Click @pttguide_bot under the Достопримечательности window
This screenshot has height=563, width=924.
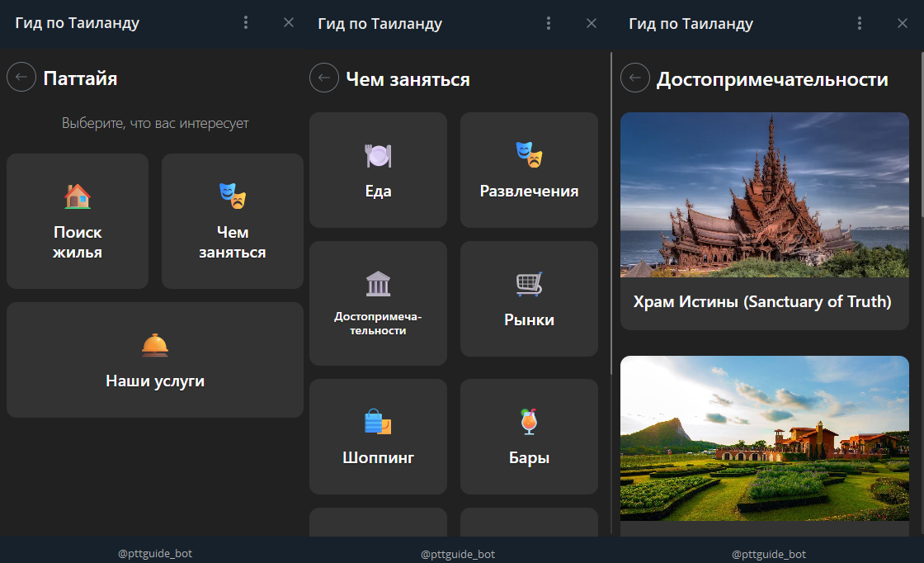point(769,554)
